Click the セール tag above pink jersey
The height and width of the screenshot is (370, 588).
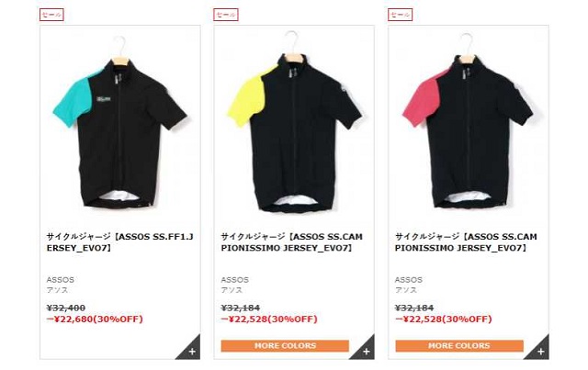(x=401, y=15)
